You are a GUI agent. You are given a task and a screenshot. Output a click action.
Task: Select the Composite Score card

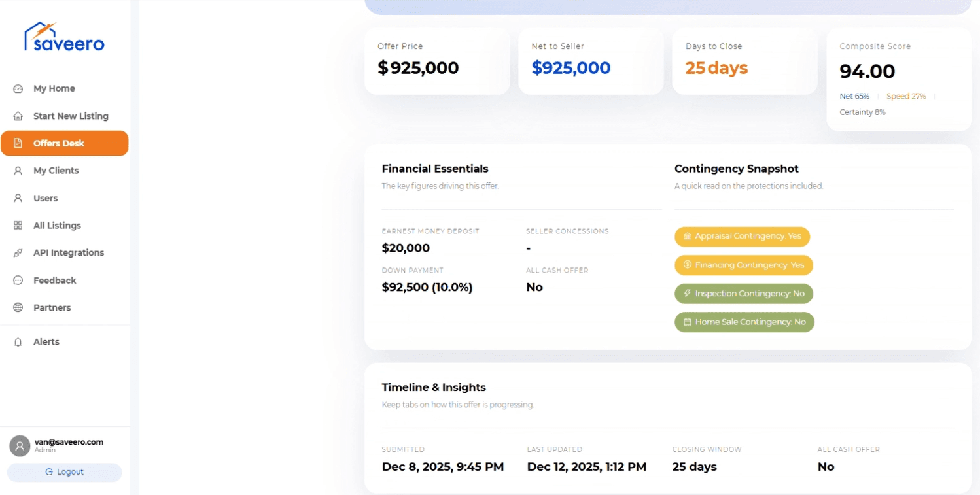coord(899,78)
